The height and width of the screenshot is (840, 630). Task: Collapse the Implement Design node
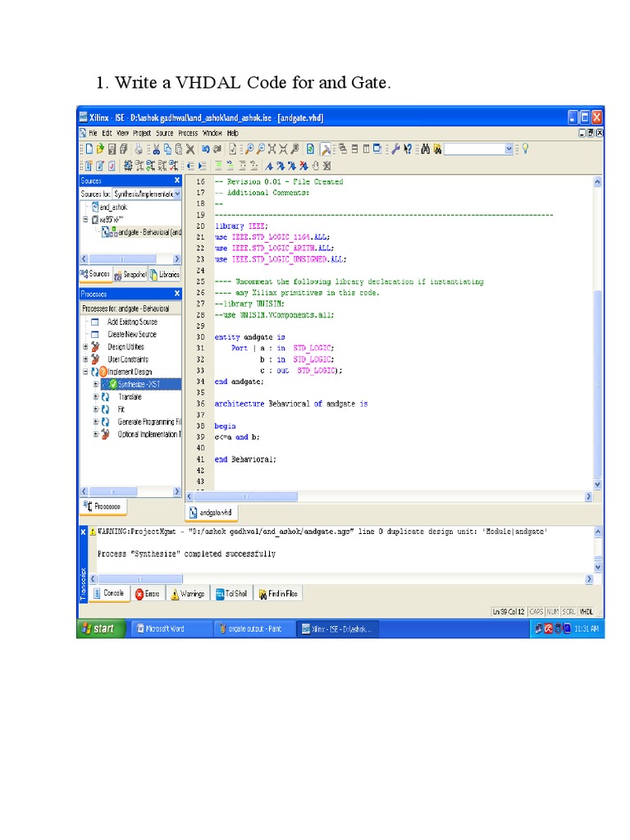coord(85,372)
